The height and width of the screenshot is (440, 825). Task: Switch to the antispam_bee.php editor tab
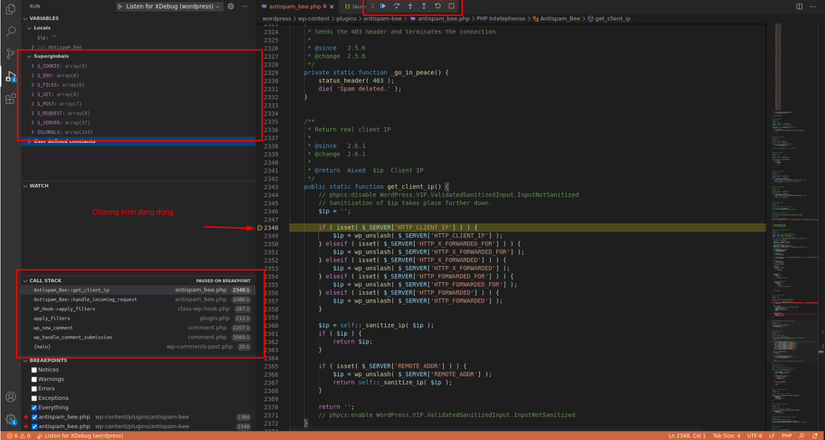pos(294,7)
